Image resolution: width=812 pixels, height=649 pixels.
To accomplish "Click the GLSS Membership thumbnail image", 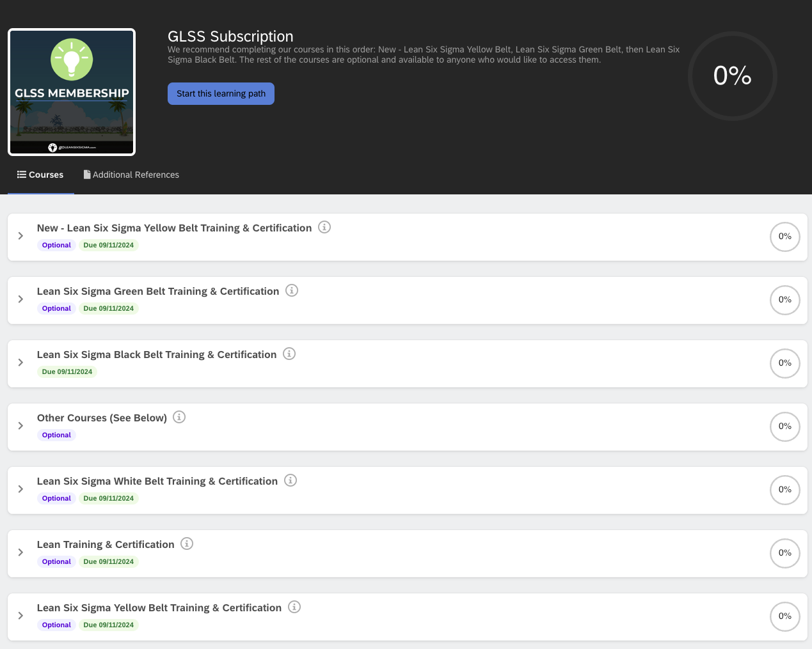I will pyautogui.click(x=72, y=92).
